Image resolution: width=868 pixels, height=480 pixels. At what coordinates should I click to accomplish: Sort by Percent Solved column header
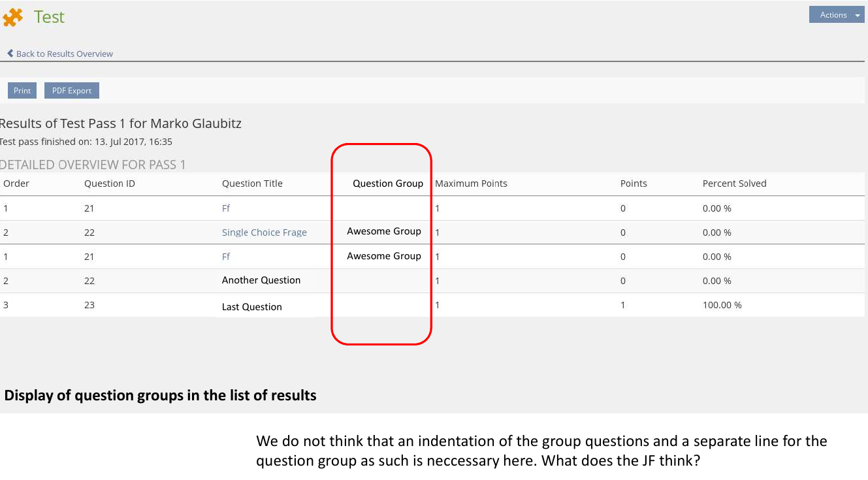[734, 184]
